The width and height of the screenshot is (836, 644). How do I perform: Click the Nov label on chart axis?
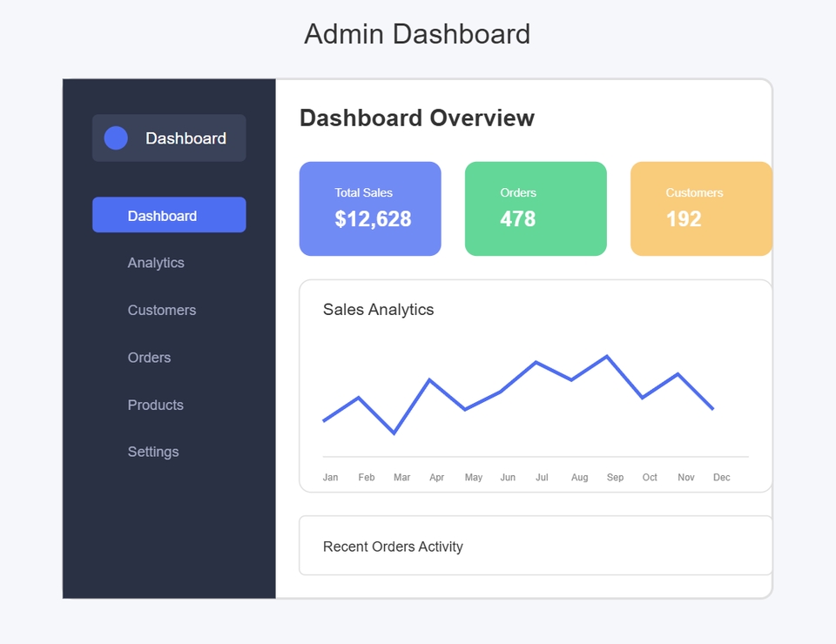[x=685, y=477]
